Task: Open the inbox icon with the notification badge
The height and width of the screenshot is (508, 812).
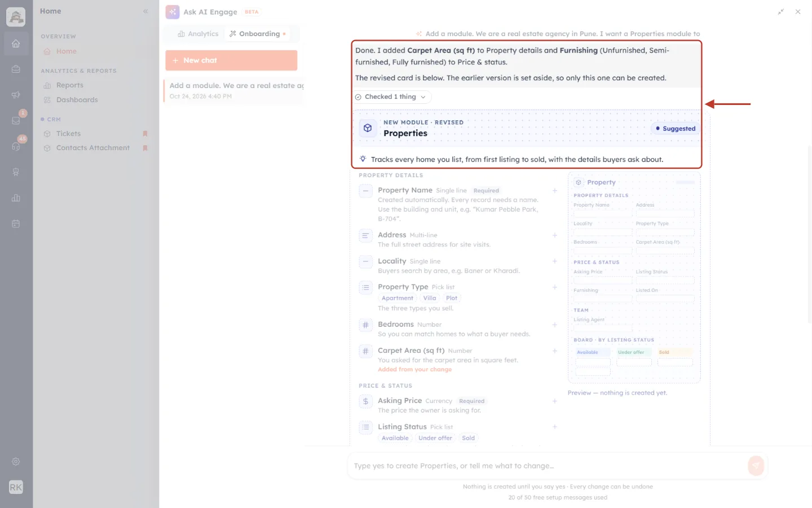Action: click(x=16, y=120)
